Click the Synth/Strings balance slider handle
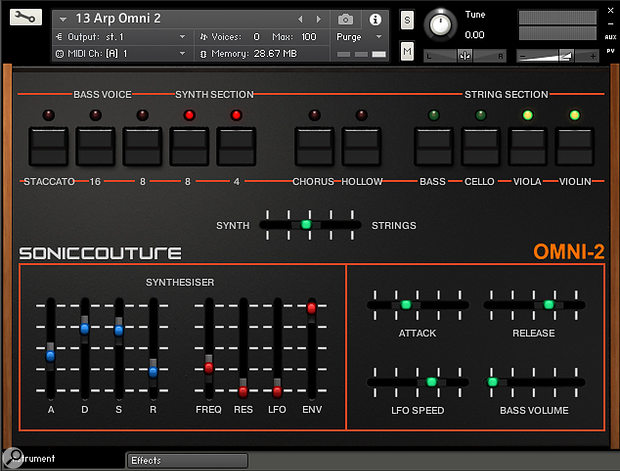 coord(306,225)
